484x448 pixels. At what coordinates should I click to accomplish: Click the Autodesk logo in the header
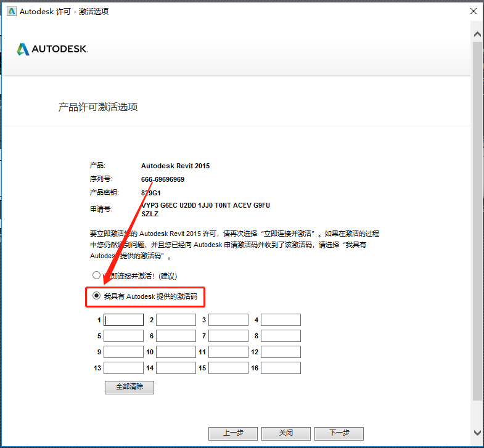[52, 49]
